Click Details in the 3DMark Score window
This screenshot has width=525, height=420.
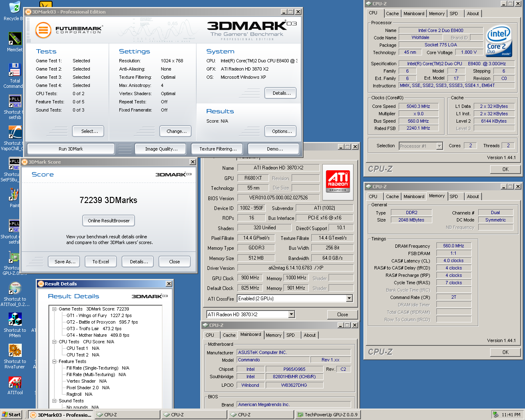138,262
